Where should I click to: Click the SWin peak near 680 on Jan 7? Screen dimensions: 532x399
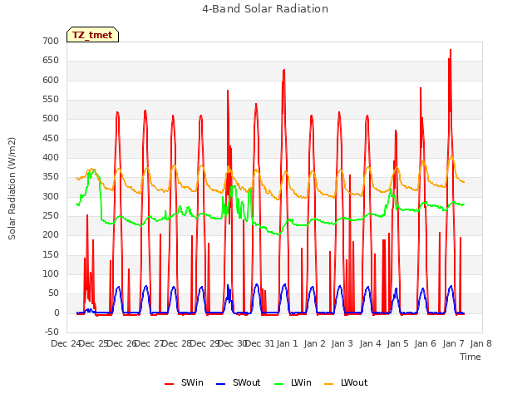click(451, 50)
